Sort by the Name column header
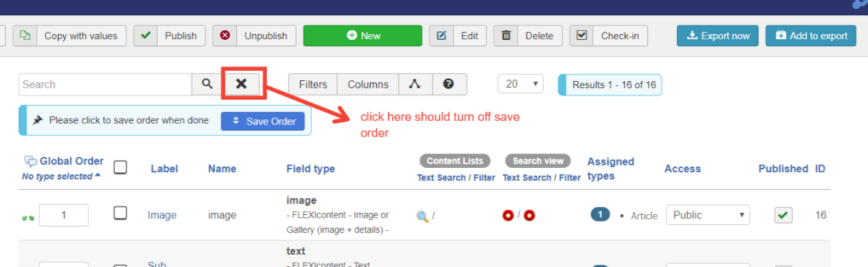This screenshot has width=868, height=267. 222,169
